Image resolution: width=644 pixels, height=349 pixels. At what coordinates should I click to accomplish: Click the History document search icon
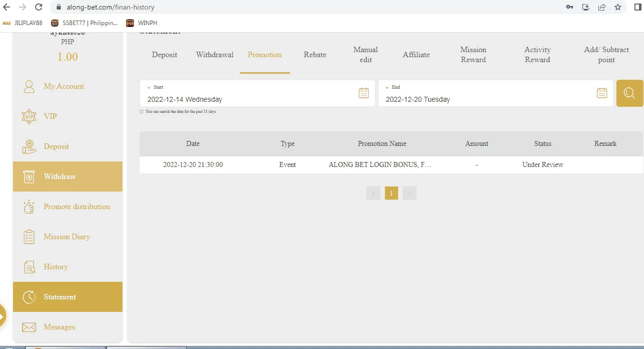(29, 267)
